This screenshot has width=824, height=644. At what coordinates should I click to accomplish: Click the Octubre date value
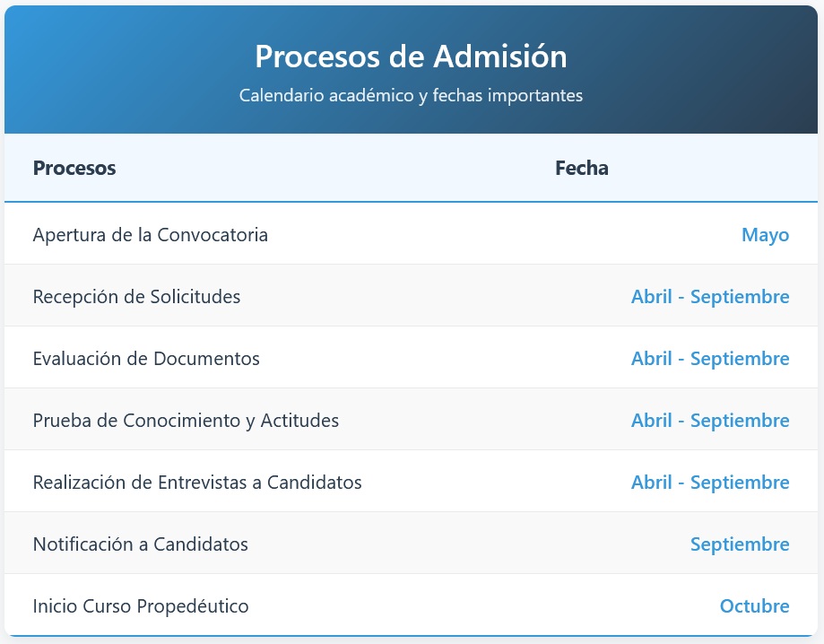pos(754,606)
